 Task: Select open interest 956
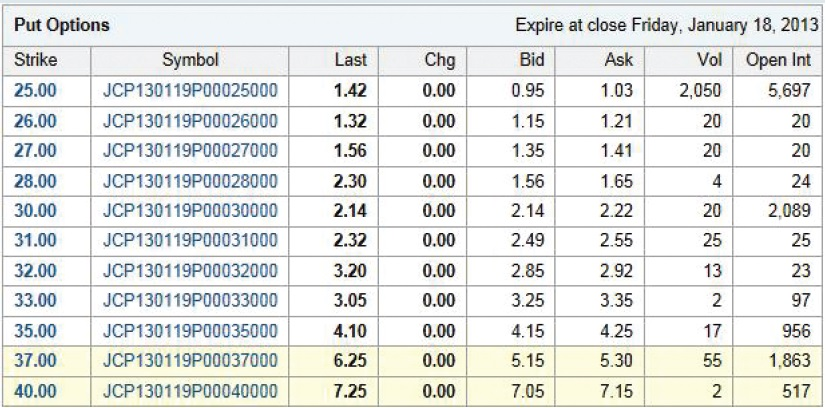pos(796,331)
